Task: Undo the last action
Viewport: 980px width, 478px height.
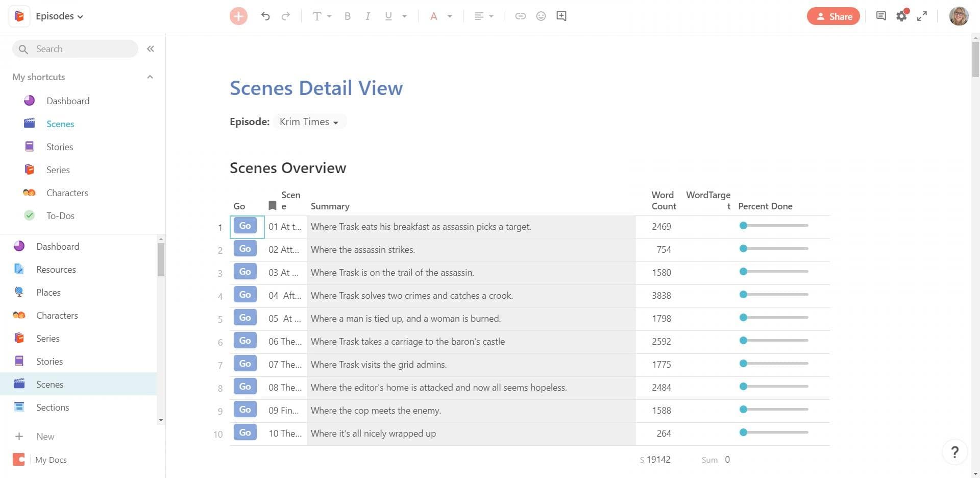Action: 265,16
